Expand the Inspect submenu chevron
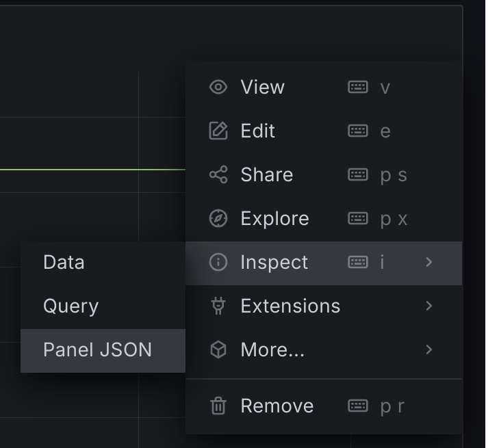The height and width of the screenshot is (448, 488). pyautogui.click(x=429, y=262)
